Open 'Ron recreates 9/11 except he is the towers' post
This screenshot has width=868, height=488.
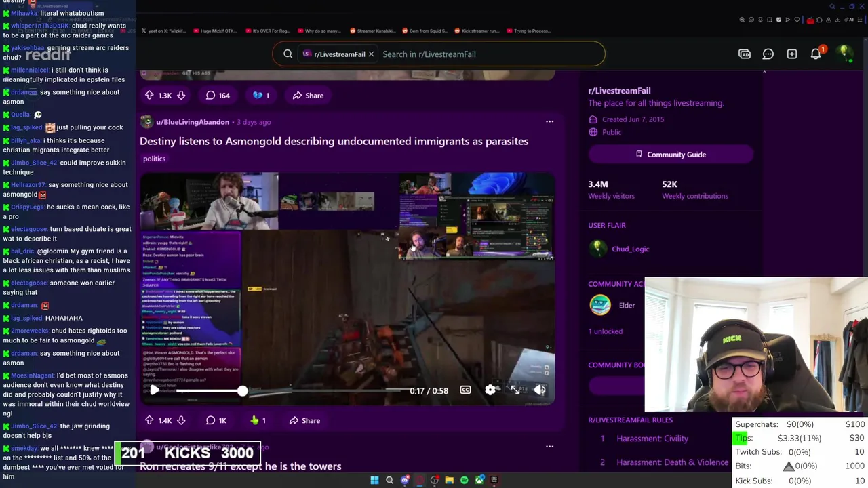[240, 466]
